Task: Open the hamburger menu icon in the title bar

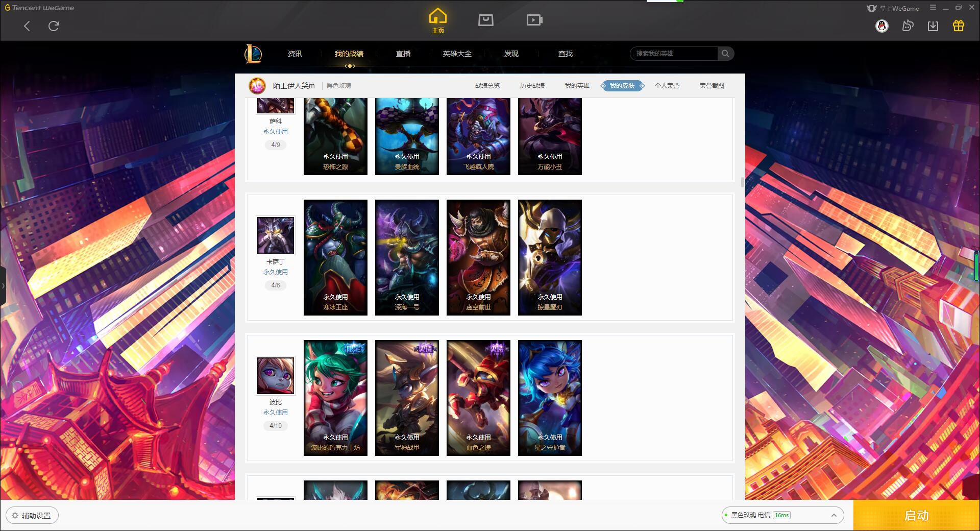Action: point(933,8)
